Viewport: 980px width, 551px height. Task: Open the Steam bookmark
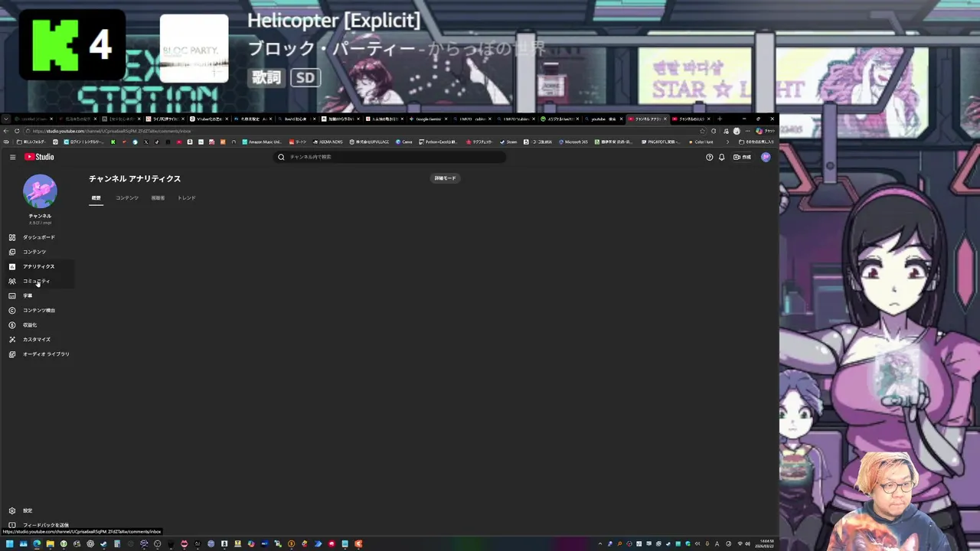tap(509, 142)
